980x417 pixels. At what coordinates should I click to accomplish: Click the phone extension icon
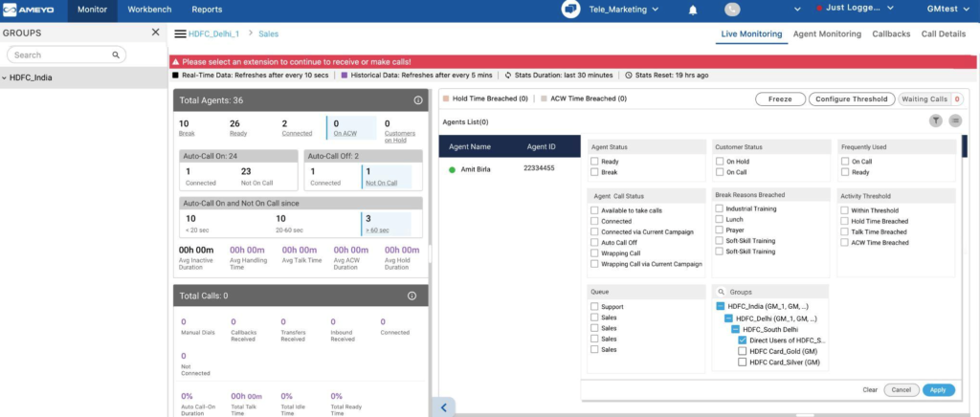pos(732,10)
